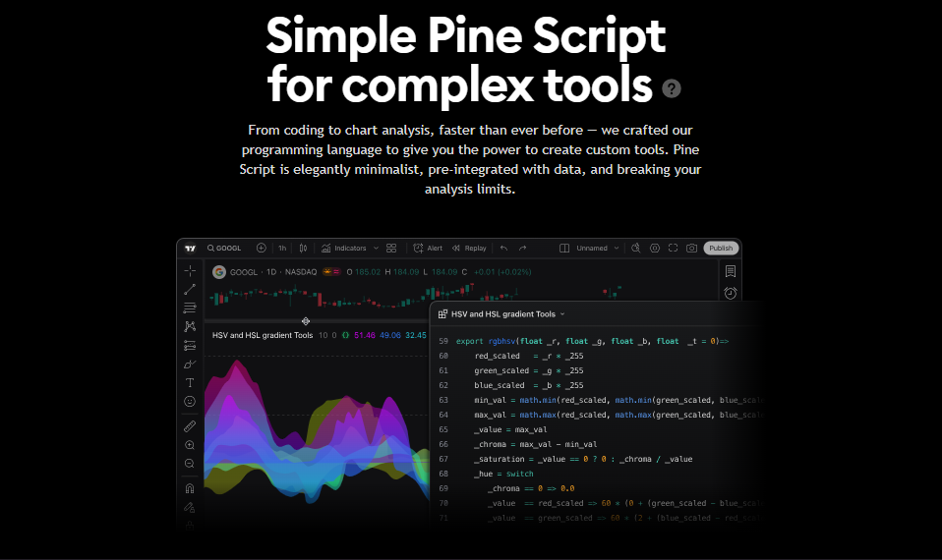Image resolution: width=942 pixels, height=560 pixels.
Task: Open chart settings icon
Action: [x=655, y=248]
